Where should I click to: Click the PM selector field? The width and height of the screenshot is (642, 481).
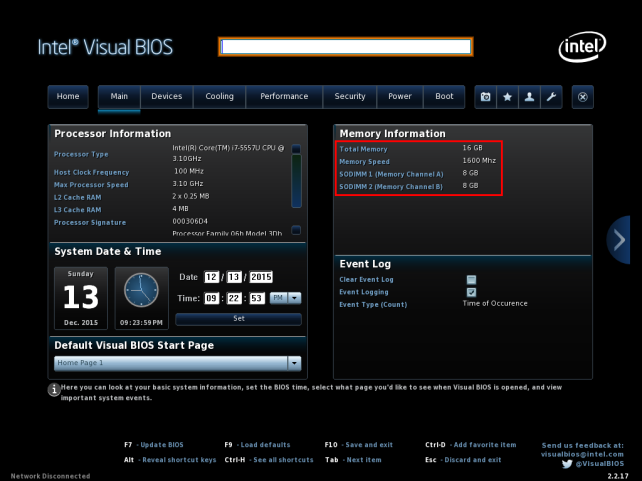click(278, 298)
